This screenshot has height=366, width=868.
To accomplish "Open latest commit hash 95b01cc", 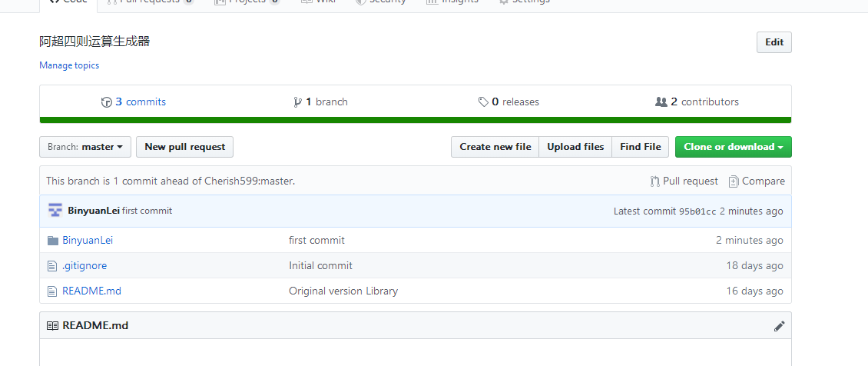I will [697, 211].
